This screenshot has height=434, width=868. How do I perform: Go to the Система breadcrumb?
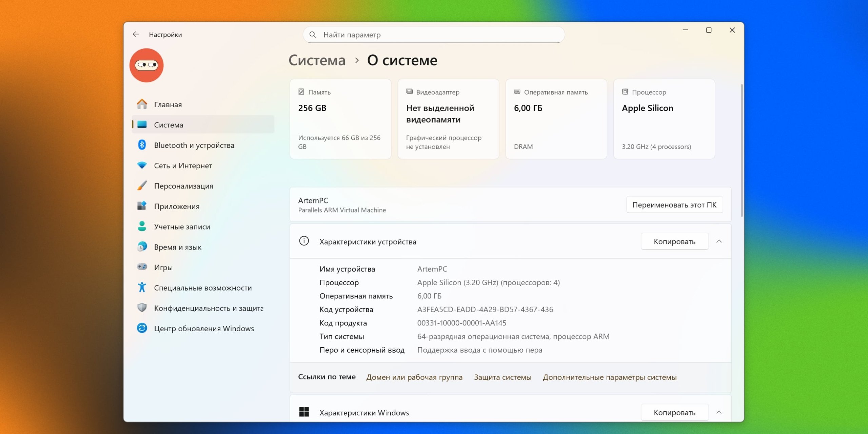317,60
